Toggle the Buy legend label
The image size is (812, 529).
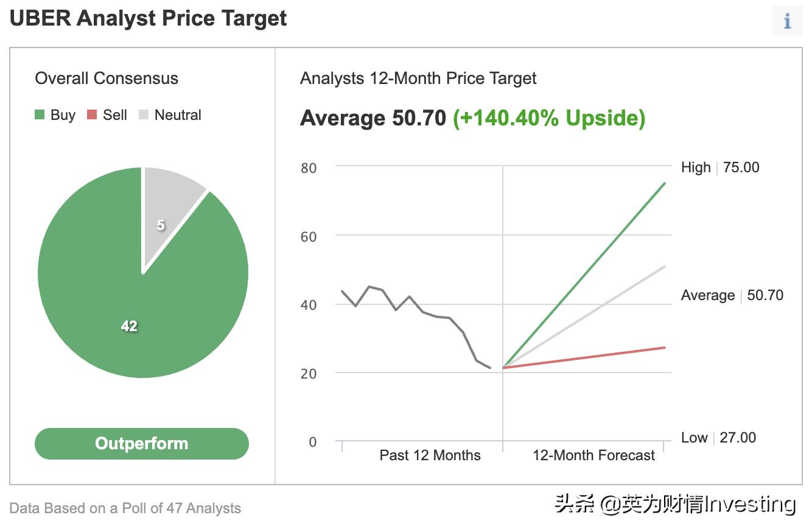(x=63, y=115)
